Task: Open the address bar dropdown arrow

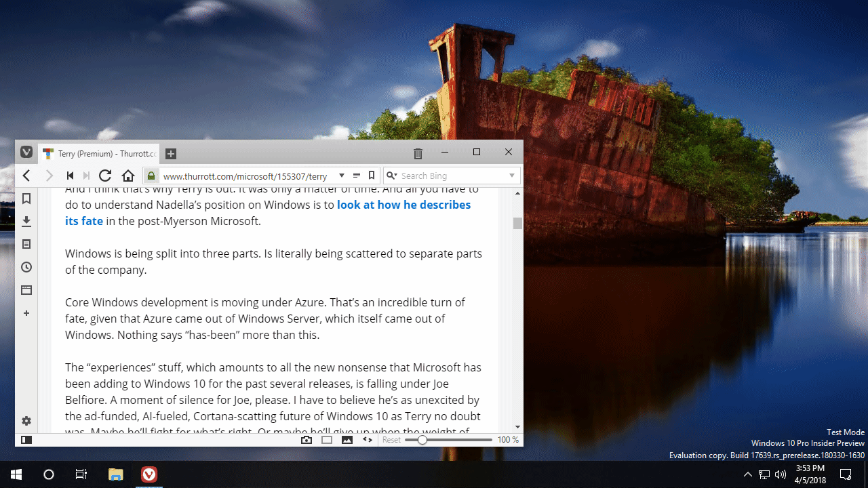Action: 342,176
